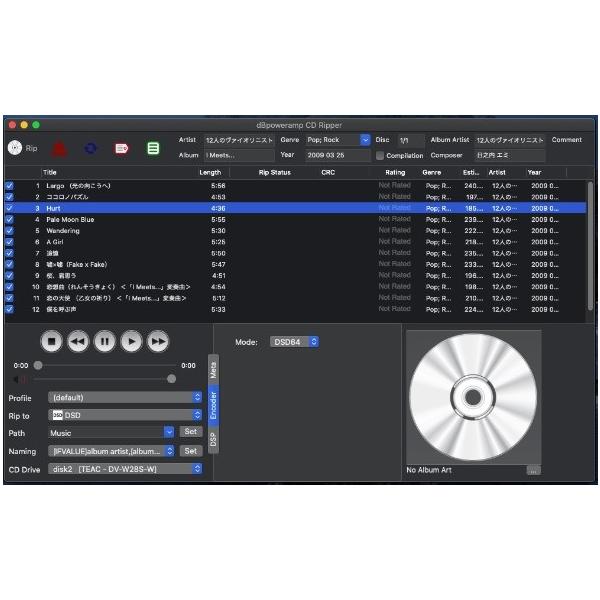This screenshot has height=600, width=600.
Task: Uncheck track 2 ココロノパズル checkbox
Action: click(10, 197)
